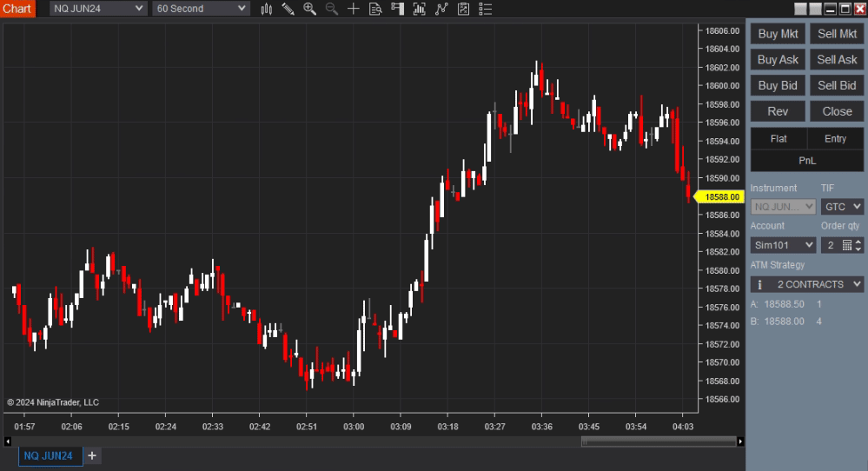Expand the NQ JUN24 instrument selector
Image resolution: width=868 pixels, height=471 pixels.
(97, 9)
